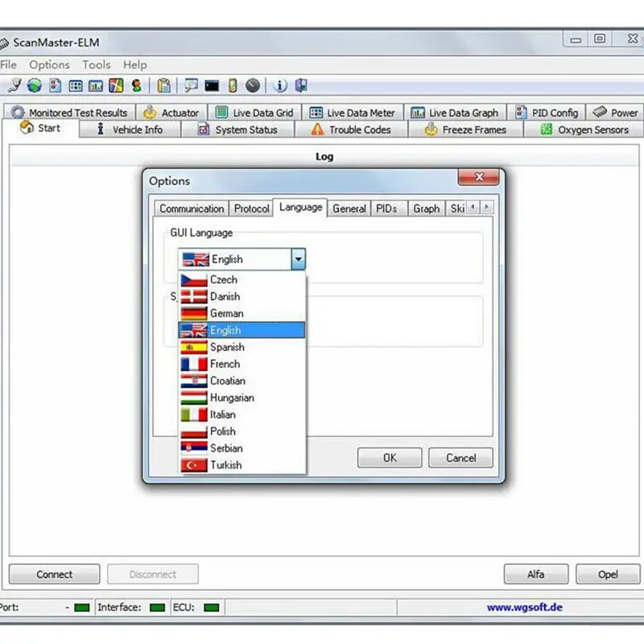Choose Italian from the language list
644x644 pixels.
coord(242,415)
